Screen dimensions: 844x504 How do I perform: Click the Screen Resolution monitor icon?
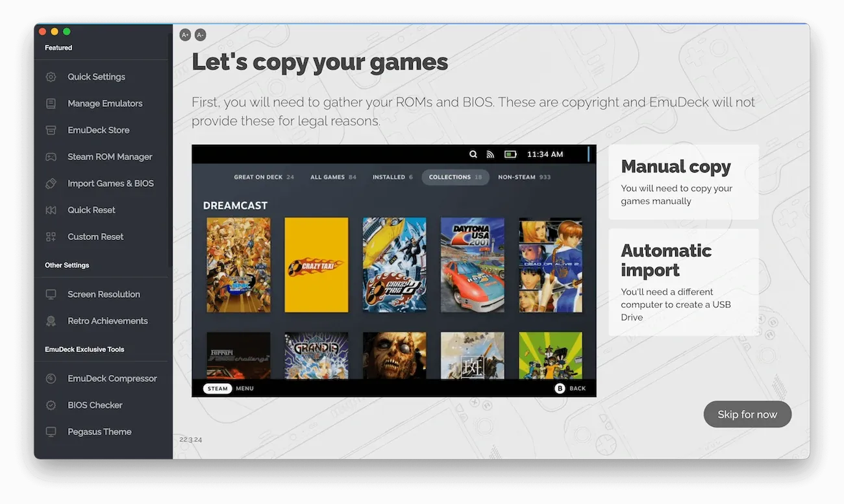pos(51,294)
